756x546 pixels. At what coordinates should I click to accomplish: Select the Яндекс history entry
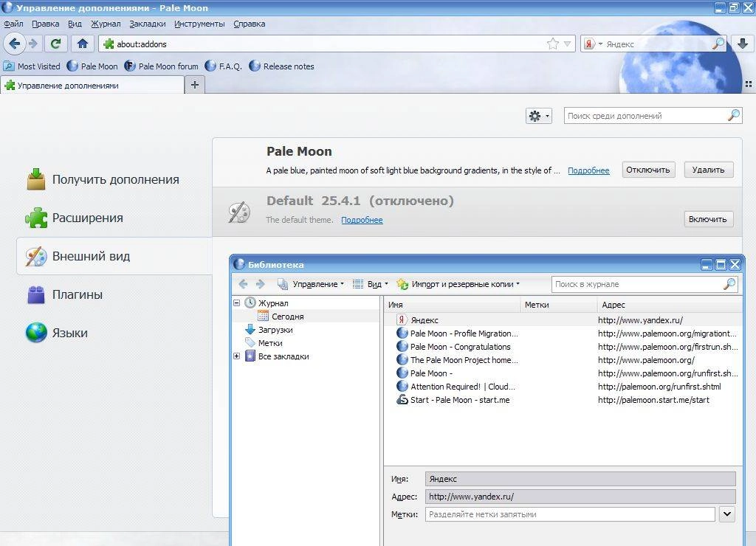click(563, 320)
